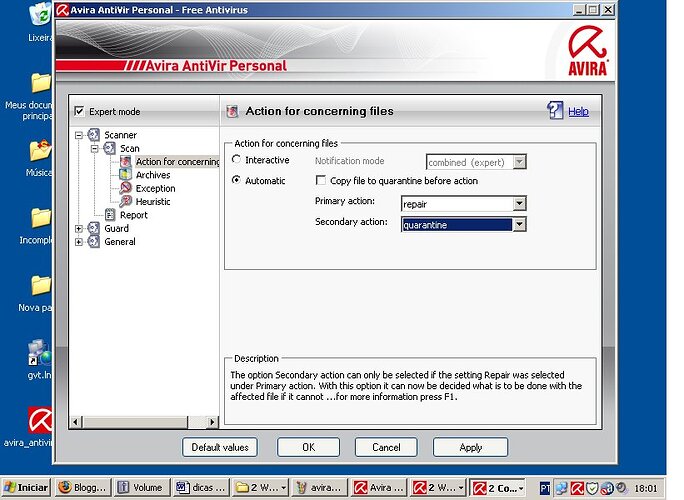The width and height of the screenshot is (684, 500).
Task: Toggle the Expert mode checkbox
Action: pyautogui.click(x=81, y=112)
